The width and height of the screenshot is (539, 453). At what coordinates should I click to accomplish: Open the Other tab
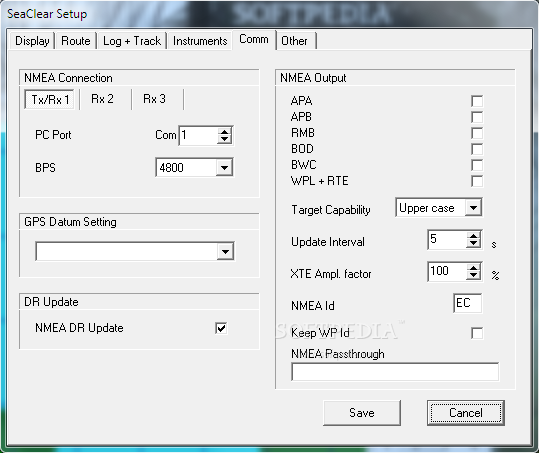click(x=295, y=41)
